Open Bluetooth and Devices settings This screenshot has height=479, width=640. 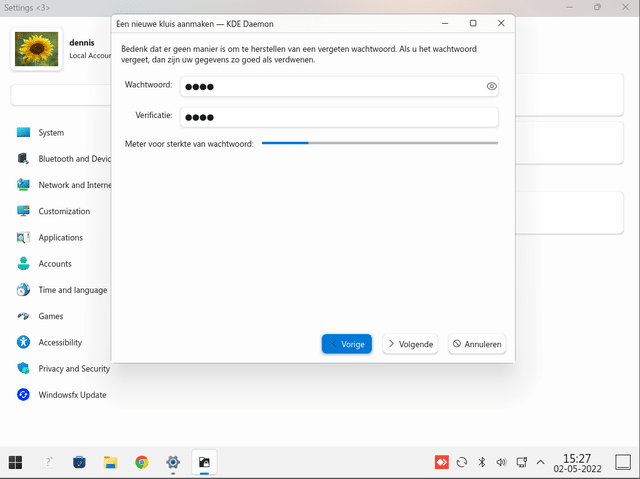(x=74, y=159)
